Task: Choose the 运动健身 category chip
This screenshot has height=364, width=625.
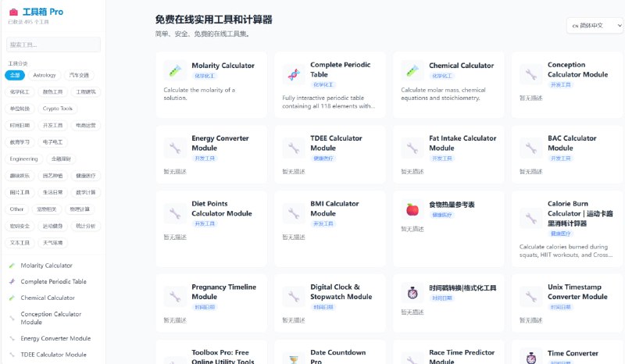Action: click(52, 226)
